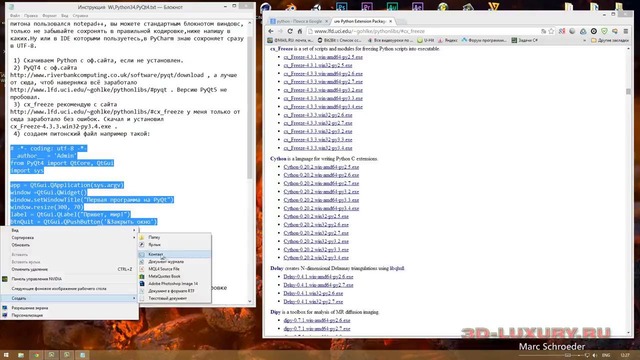Screen dimensions: 640x360
Task: Expand the Создать submenu arrow
Action: 134,298
